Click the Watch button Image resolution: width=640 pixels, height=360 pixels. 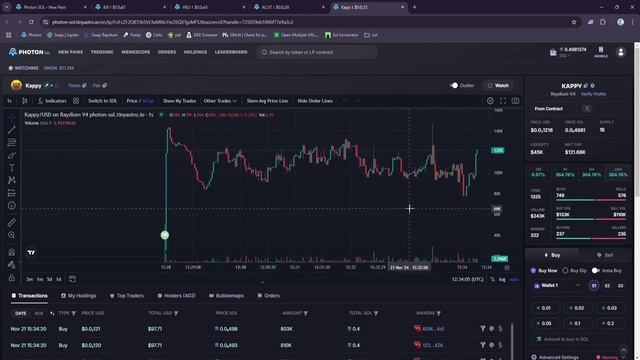pos(498,85)
